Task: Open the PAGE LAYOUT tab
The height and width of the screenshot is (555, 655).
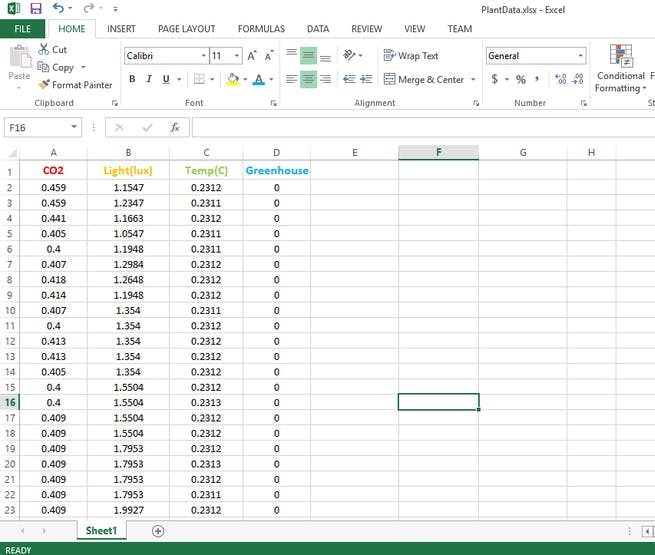Action: pos(186,29)
